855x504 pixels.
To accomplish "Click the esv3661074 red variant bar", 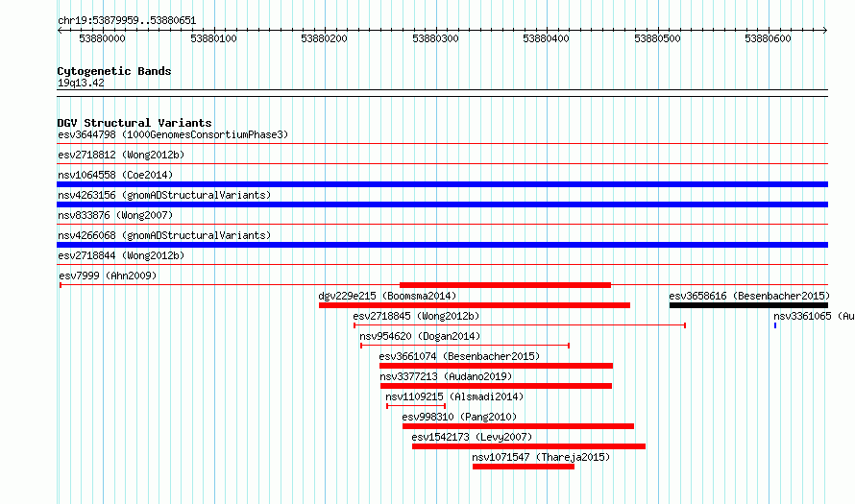I will (497, 366).
